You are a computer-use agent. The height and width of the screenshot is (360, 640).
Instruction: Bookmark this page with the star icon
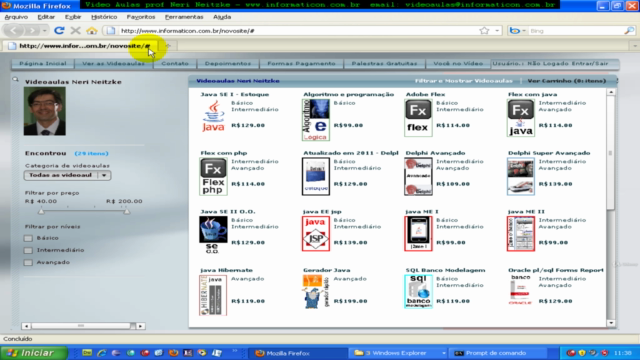click(x=484, y=31)
